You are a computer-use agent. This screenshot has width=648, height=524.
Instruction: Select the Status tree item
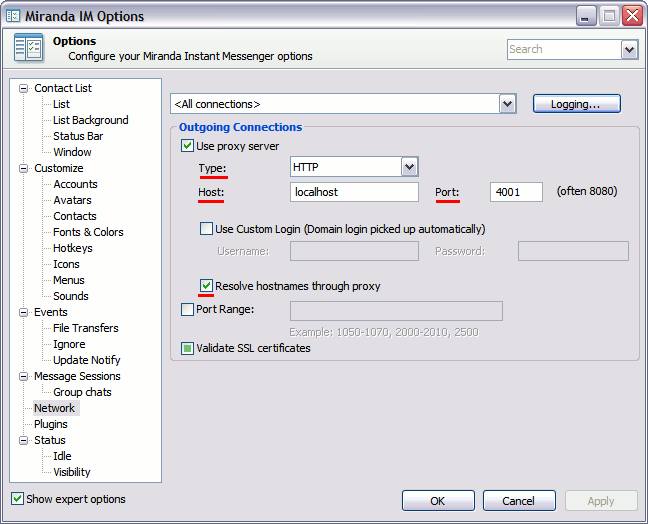50,441
